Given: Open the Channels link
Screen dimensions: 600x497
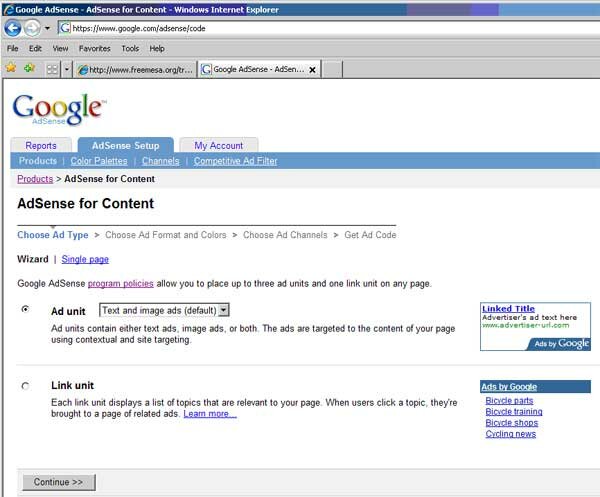Looking at the screenshot, I should tap(160, 161).
